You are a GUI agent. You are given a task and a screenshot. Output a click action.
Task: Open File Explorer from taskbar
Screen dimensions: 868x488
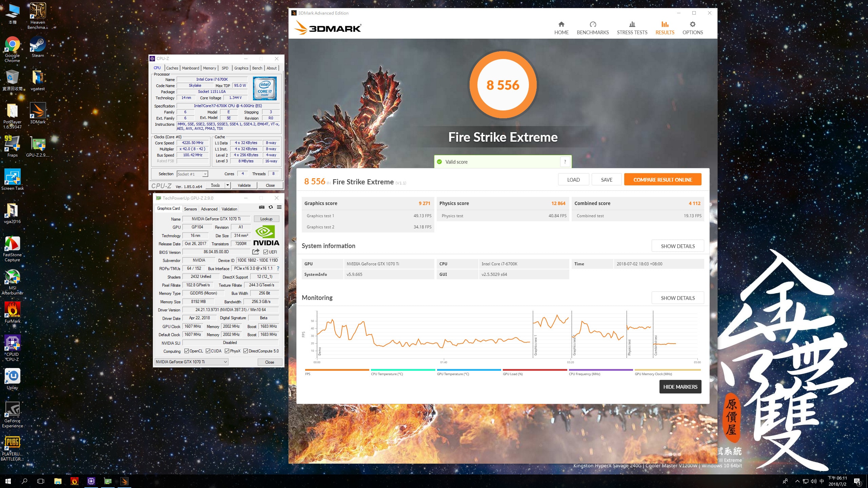58,481
